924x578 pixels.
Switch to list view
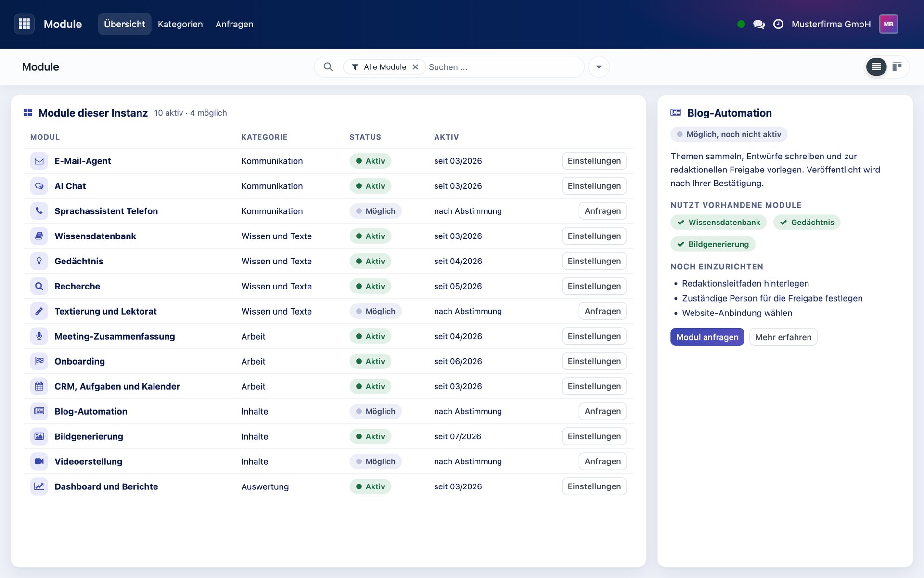coord(876,67)
